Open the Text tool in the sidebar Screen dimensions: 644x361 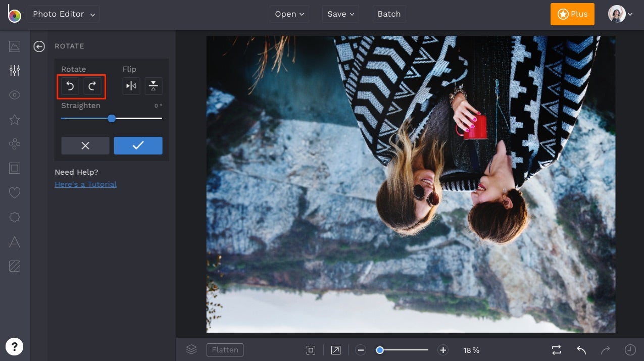pyautogui.click(x=14, y=241)
